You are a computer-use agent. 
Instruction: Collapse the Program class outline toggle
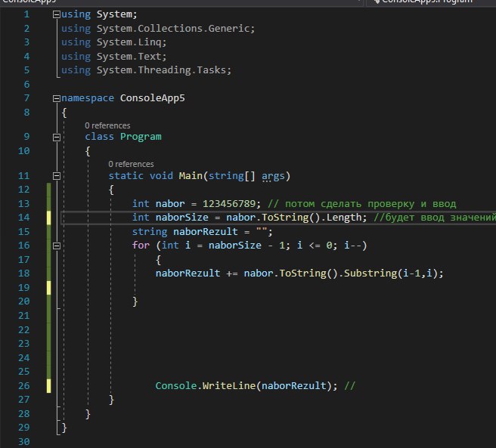(56, 137)
